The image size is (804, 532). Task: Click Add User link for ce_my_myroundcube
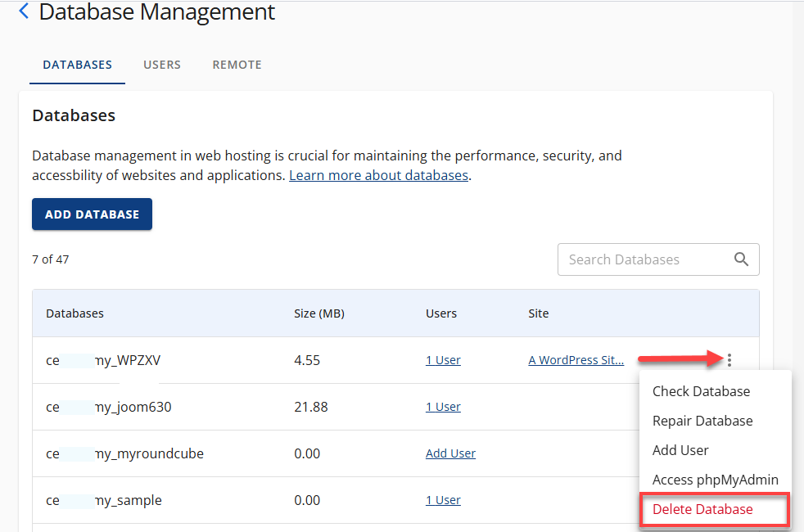(450, 453)
